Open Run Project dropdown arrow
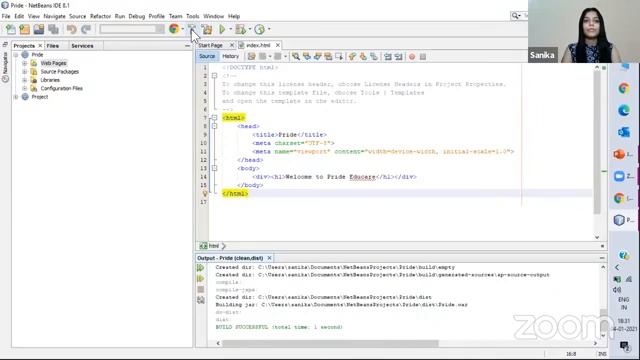This screenshot has height=360, width=640. pos(230,29)
